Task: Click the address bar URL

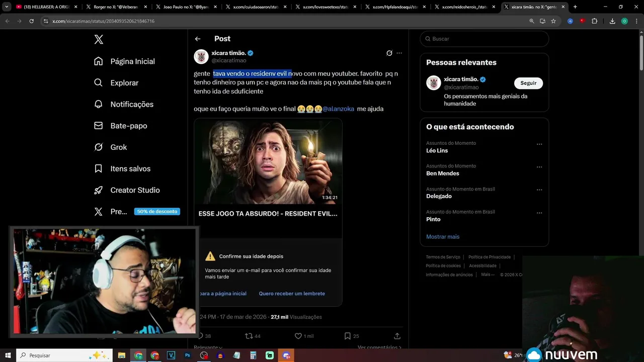Action: click(x=103, y=21)
